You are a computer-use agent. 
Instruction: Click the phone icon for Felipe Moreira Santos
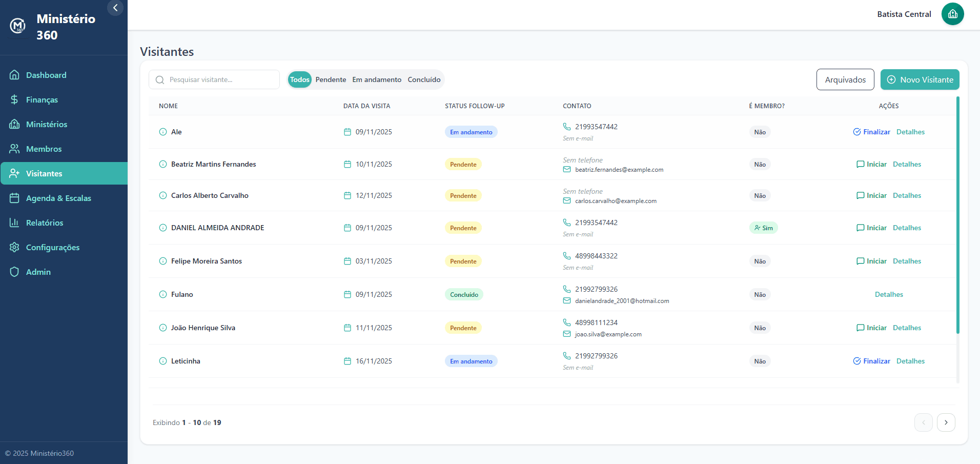(567, 255)
